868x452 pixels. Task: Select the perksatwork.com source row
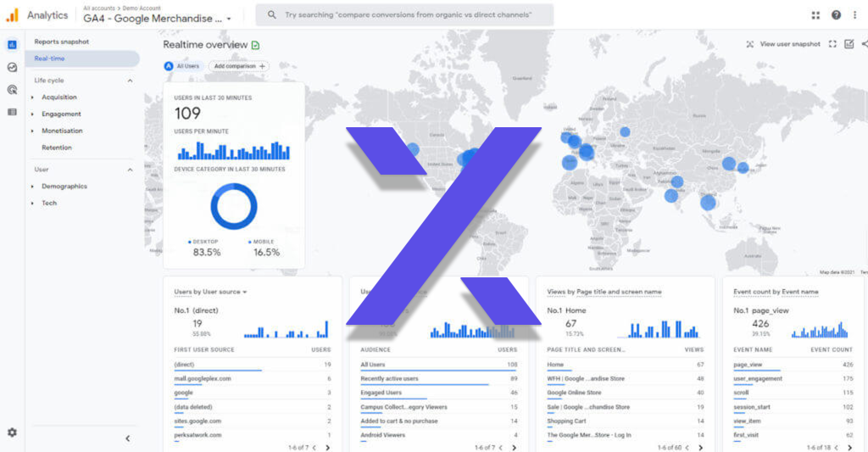[252, 435]
